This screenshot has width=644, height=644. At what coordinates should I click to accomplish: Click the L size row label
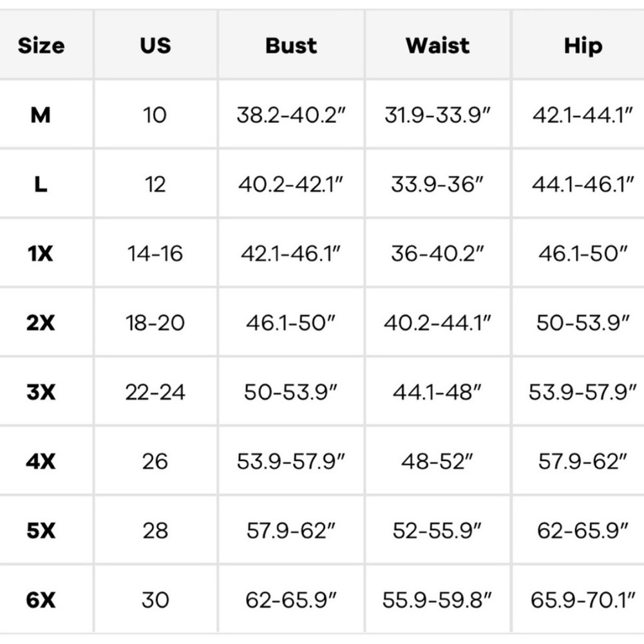[x=41, y=185]
